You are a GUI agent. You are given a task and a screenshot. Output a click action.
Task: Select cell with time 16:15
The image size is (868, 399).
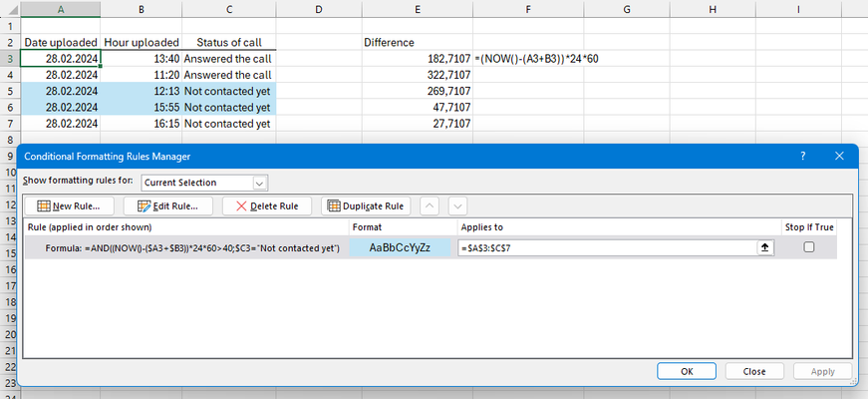coord(142,124)
